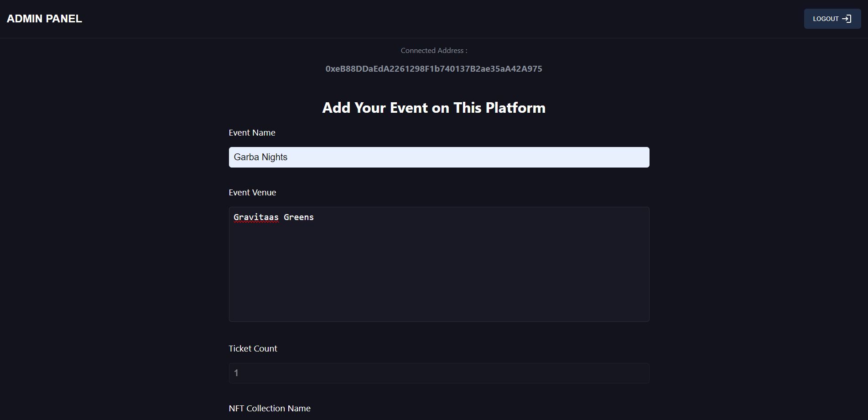
Task: Click the 'Add Your Event on This Platform' heading
Action: coord(434,108)
